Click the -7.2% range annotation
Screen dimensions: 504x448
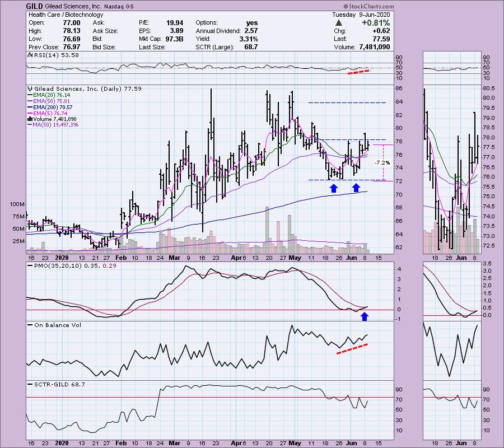[382, 163]
